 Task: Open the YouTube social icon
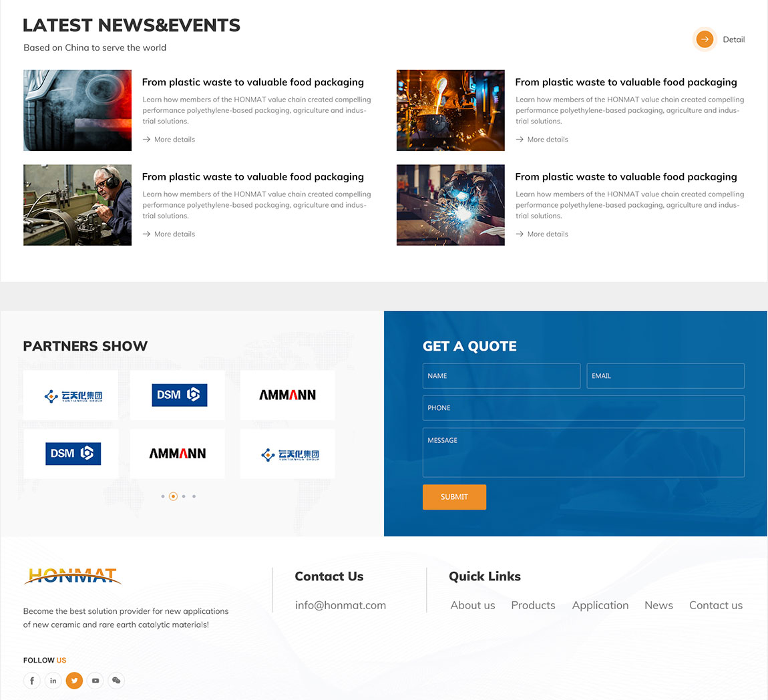point(95,681)
